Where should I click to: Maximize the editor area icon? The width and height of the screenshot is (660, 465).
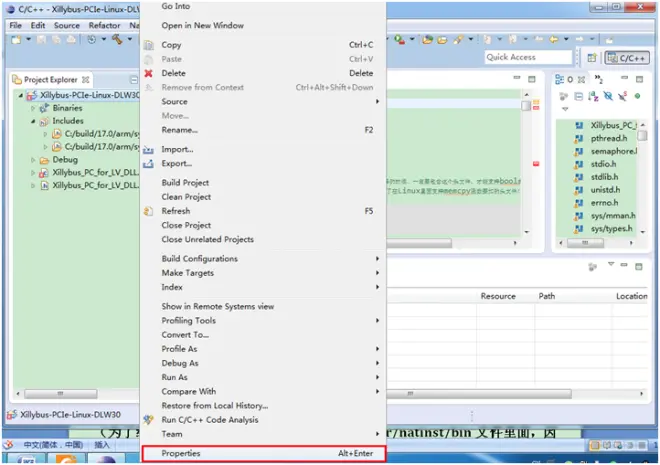[x=532, y=79]
